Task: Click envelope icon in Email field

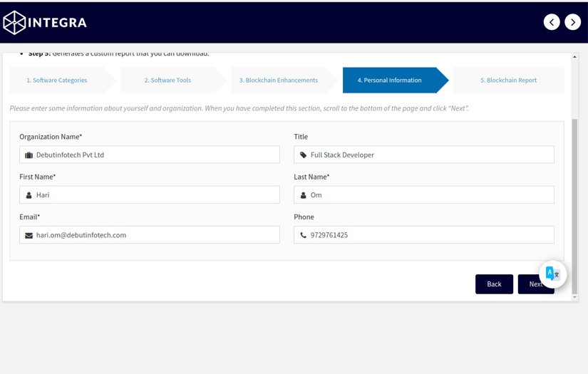Action: (29, 235)
